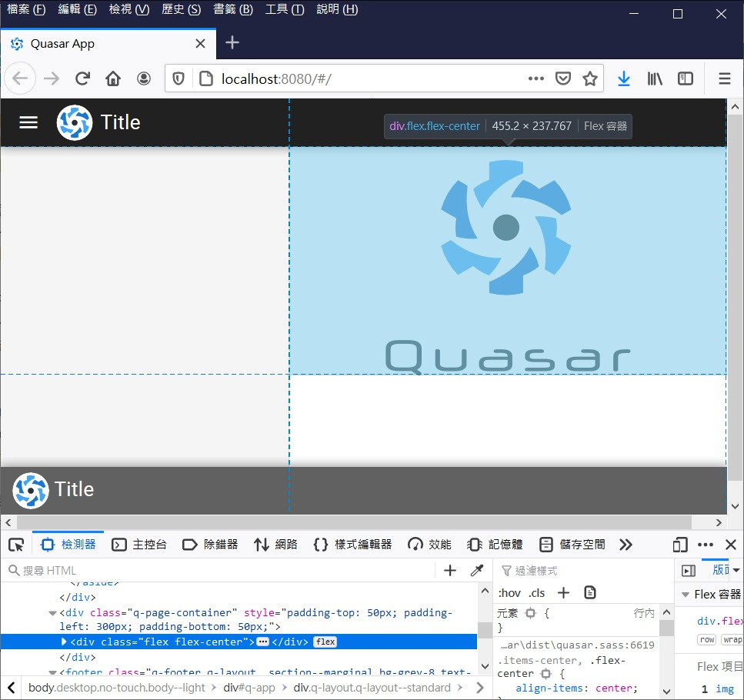Click the Quasar logo avatar in the footer
The image size is (744, 700).
pyautogui.click(x=31, y=490)
